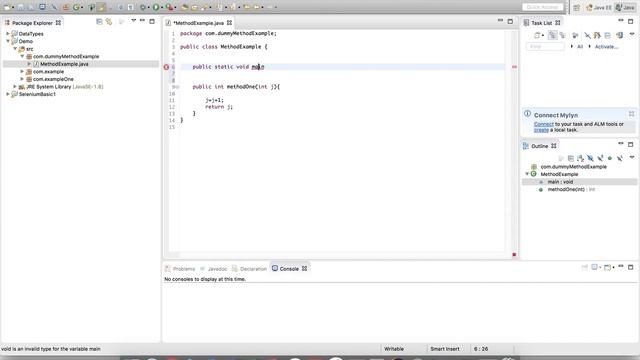Click the Connect link in Connect Mylyn
Image resolution: width=640 pixels, height=360 pixels.
pyautogui.click(x=544, y=124)
